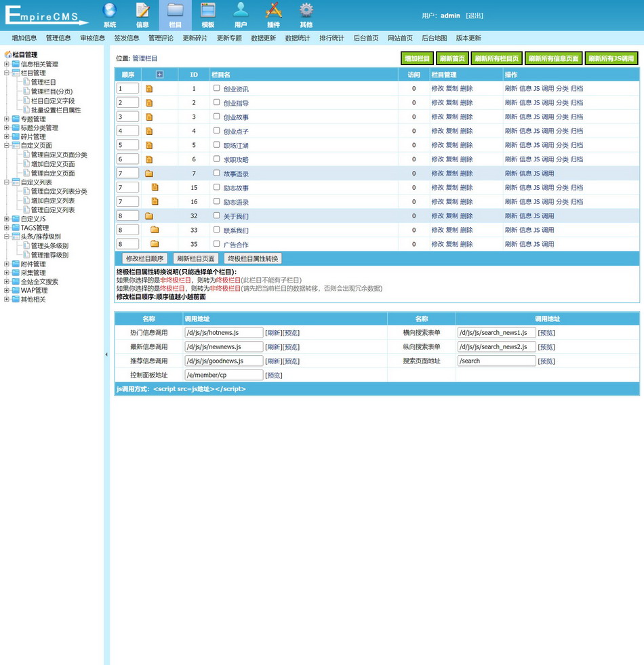Click the 退出 logout link
This screenshot has height=665, width=644.
475,16
